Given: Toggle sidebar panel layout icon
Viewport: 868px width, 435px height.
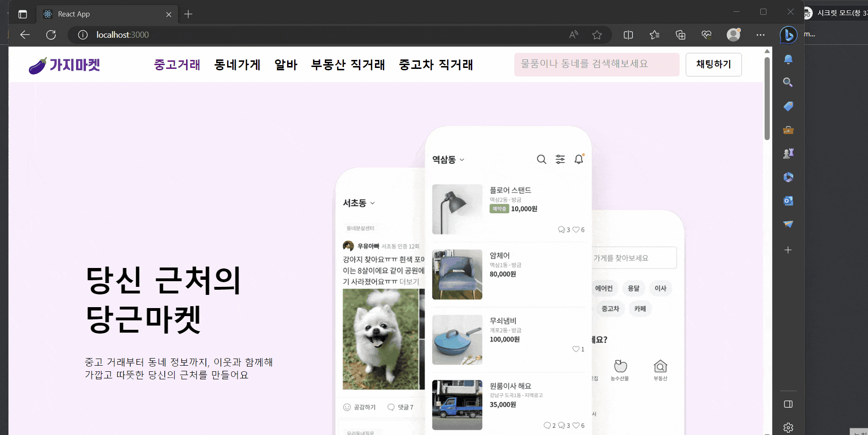Looking at the screenshot, I should click(788, 404).
